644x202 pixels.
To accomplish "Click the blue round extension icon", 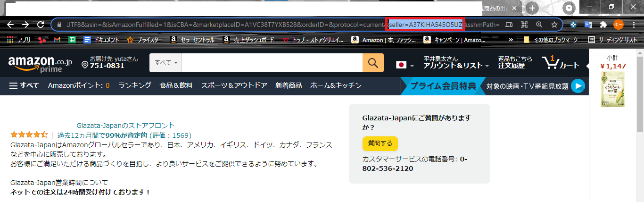I will click(573, 25).
